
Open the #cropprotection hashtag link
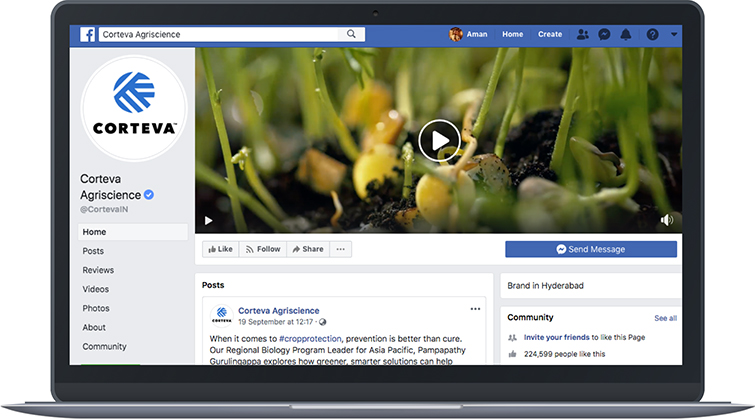tap(310, 339)
